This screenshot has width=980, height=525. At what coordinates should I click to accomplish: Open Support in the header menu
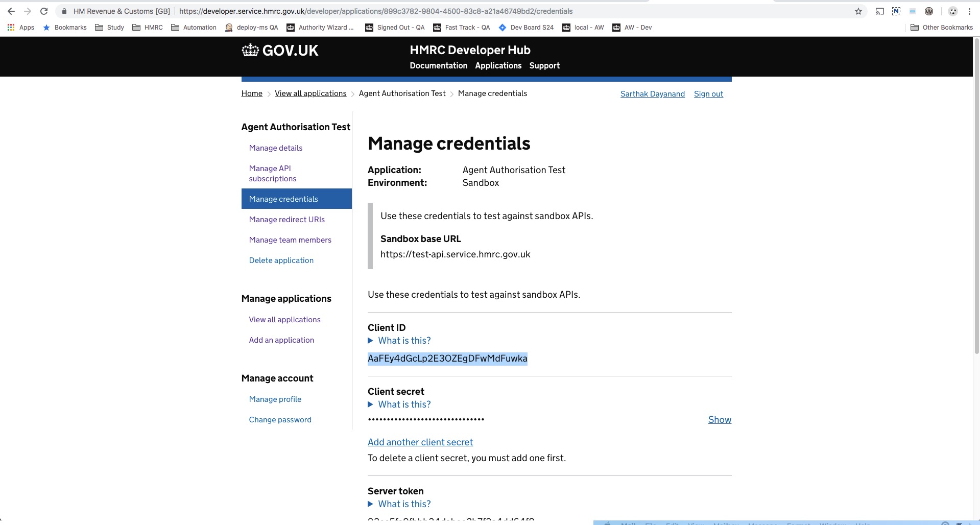coord(544,66)
